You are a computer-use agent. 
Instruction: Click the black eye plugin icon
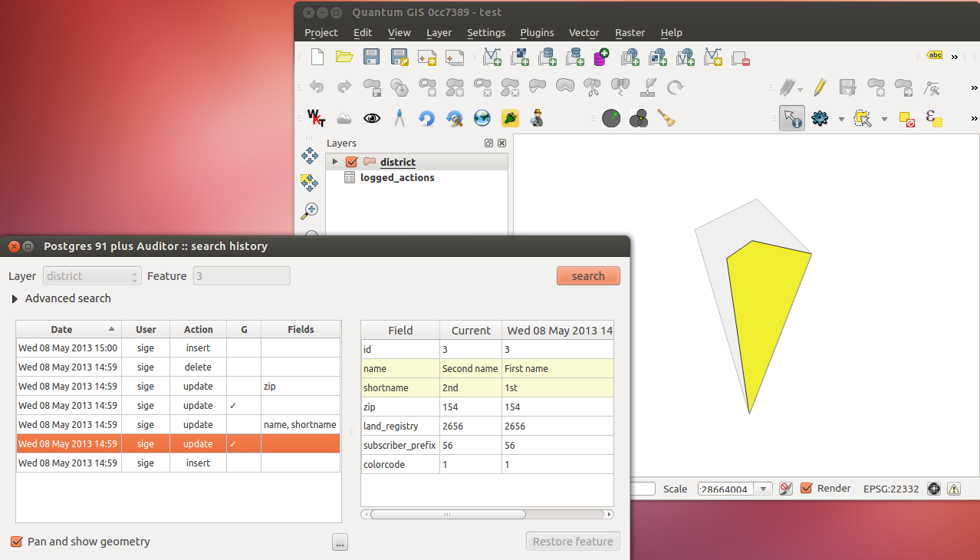371,118
